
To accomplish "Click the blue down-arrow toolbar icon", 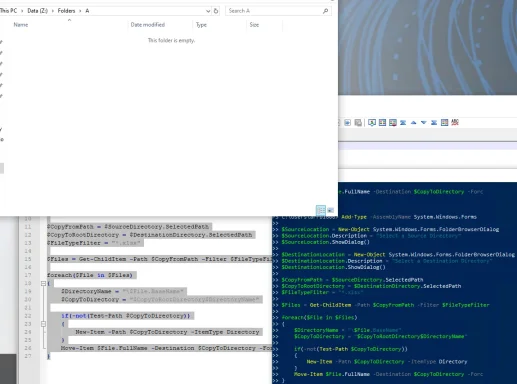I will [x=424, y=123].
